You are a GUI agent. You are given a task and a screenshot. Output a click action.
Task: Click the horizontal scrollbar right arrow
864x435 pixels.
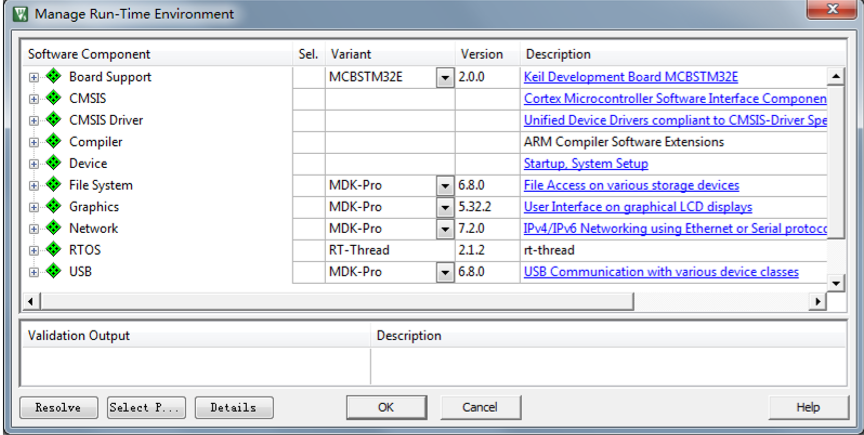tap(818, 301)
